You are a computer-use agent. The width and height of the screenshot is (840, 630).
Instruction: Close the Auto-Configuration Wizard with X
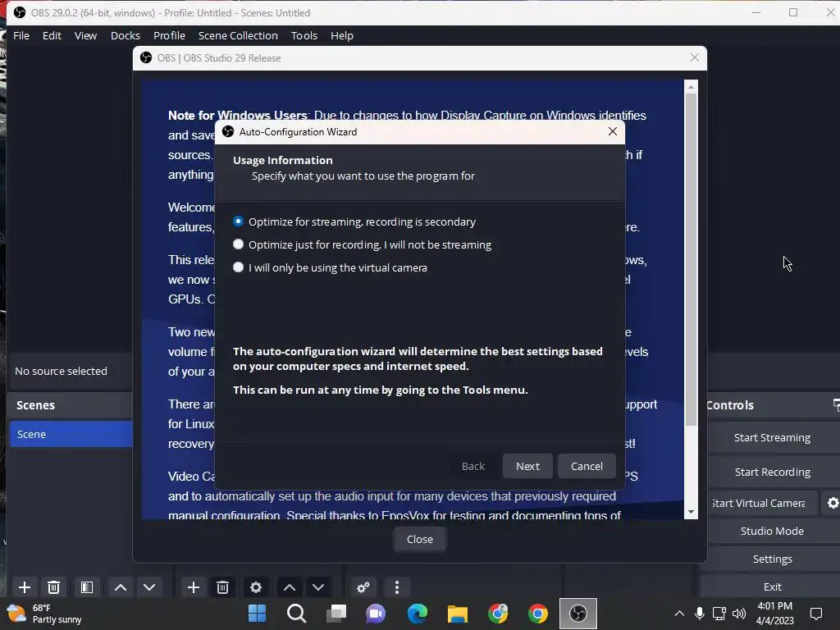click(x=613, y=131)
